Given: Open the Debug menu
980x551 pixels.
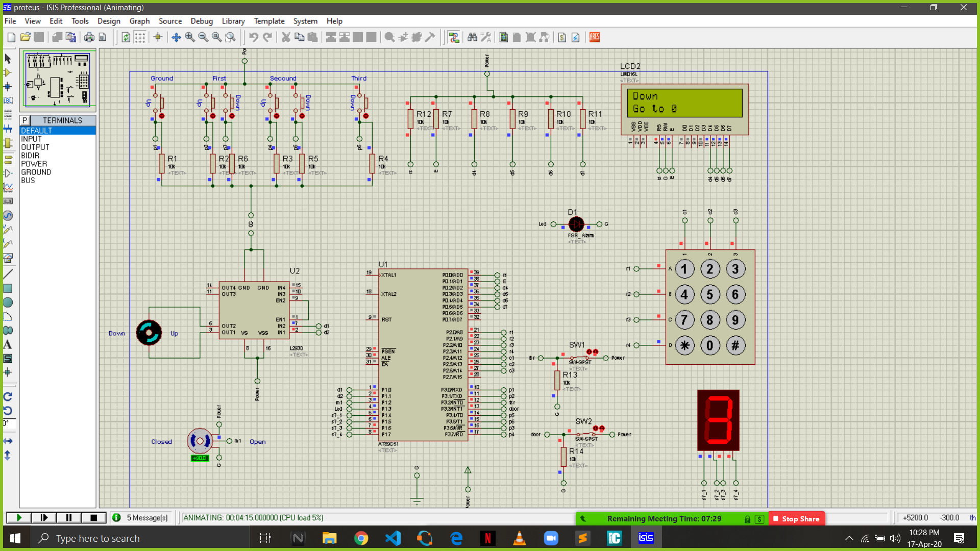Looking at the screenshot, I should coord(201,21).
